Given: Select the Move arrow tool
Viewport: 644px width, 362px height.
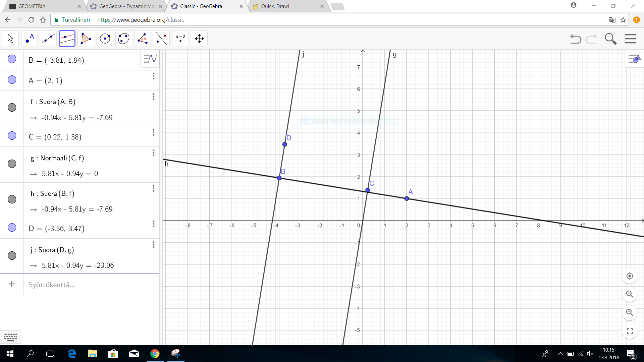Looking at the screenshot, I should (10, 39).
